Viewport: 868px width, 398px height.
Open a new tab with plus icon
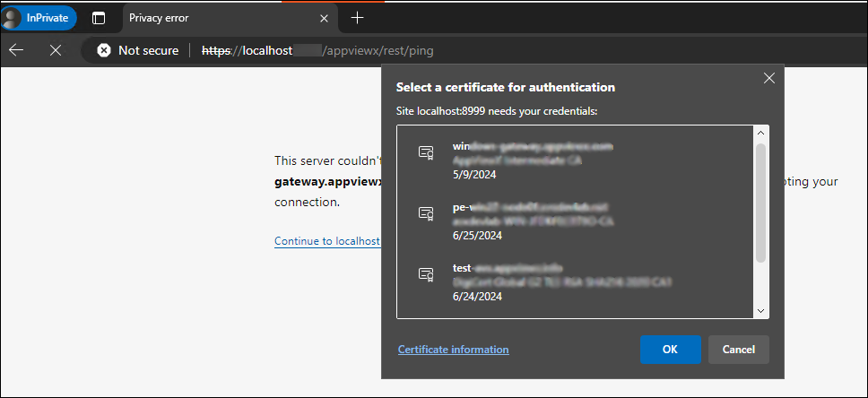tap(358, 18)
